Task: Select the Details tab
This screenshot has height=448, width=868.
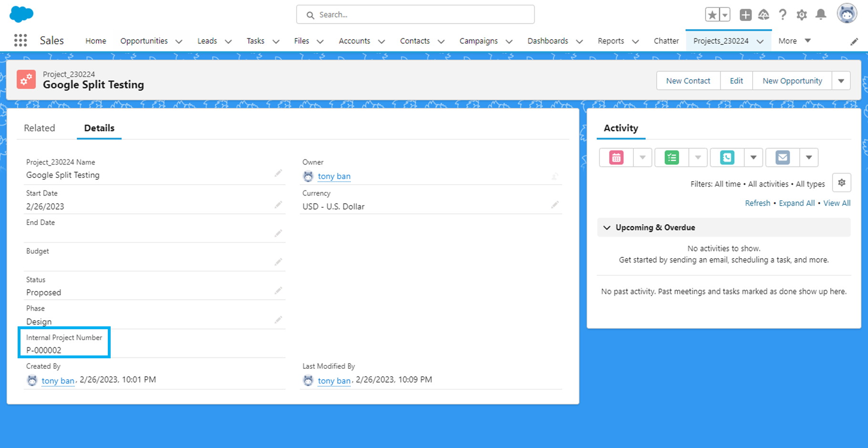Action: [x=99, y=128]
